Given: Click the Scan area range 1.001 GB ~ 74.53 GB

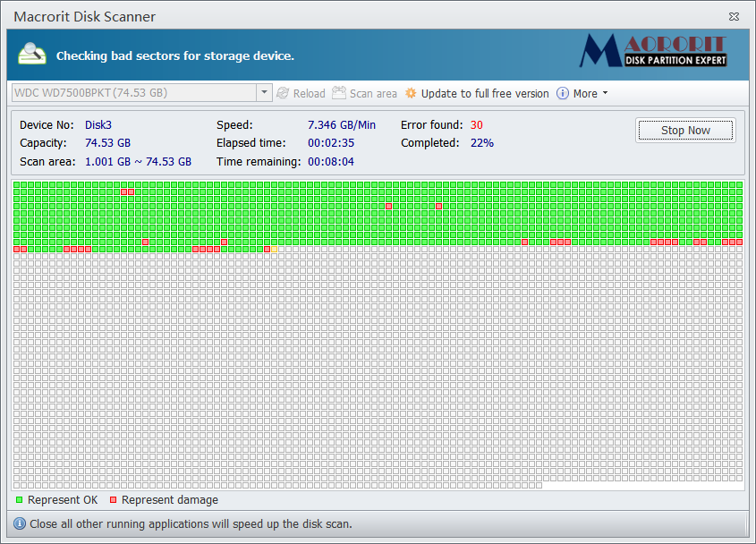Looking at the screenshot, I should (x=136, y=161).
